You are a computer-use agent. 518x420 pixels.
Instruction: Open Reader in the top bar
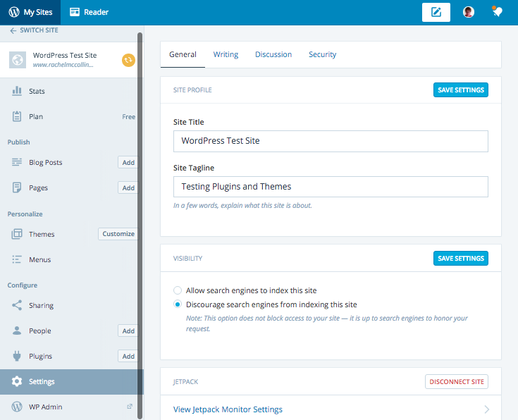pos(96,12)
